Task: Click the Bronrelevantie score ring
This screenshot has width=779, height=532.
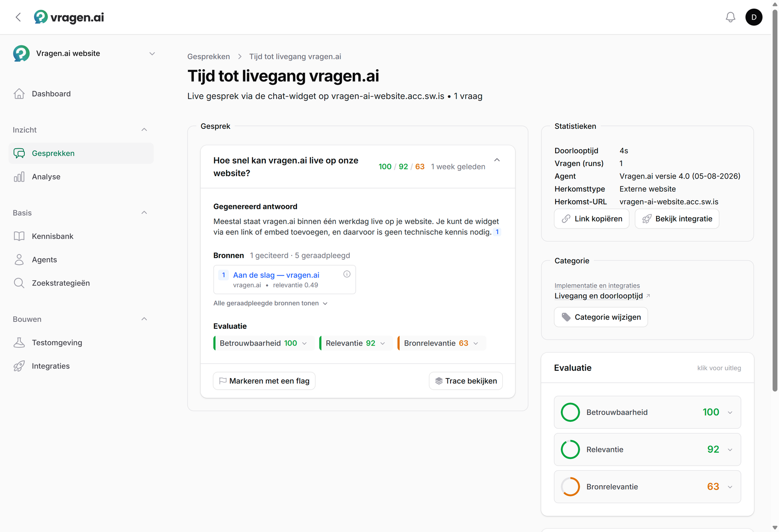Action: [570, 487]
